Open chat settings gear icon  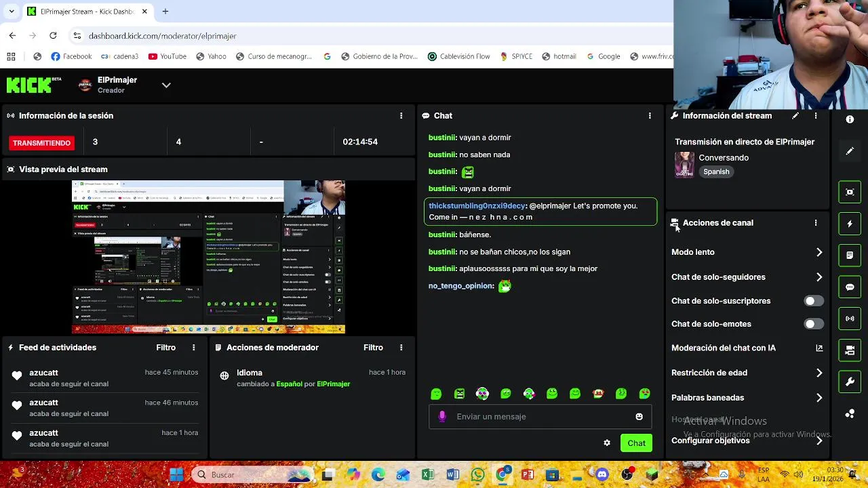pyautogui.click(x=607, y=443)
